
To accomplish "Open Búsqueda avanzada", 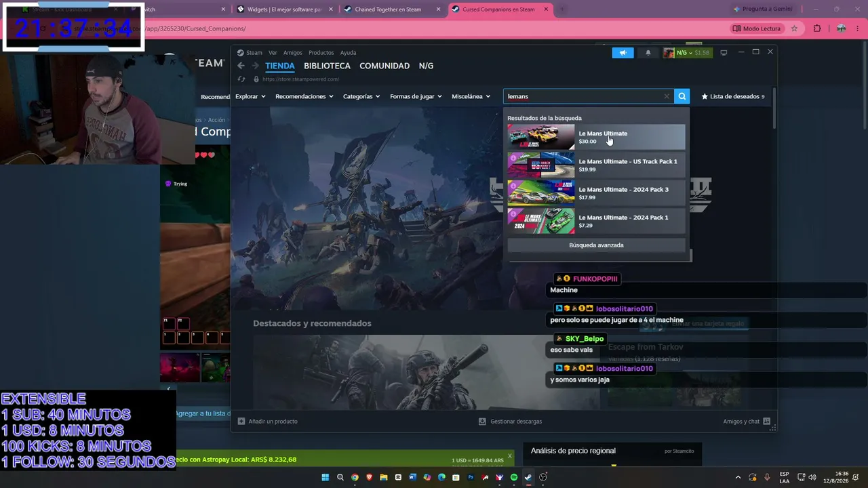I will (x=596, y=245).
